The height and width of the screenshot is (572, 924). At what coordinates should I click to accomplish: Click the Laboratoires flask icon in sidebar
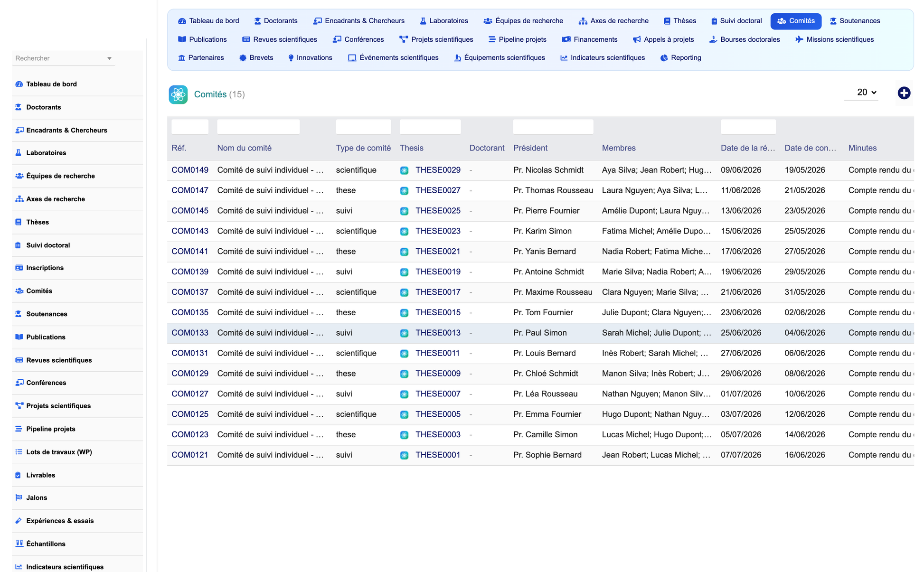pos(19,153)
